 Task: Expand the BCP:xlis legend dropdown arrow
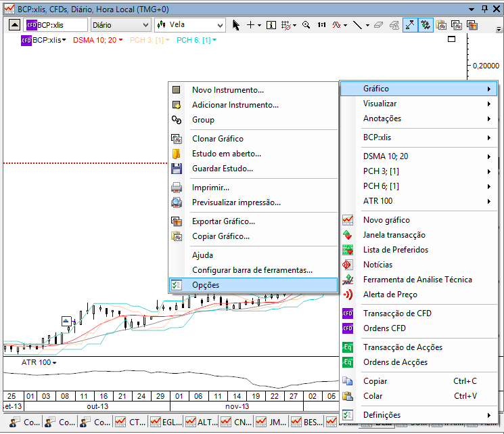point(64,40)
